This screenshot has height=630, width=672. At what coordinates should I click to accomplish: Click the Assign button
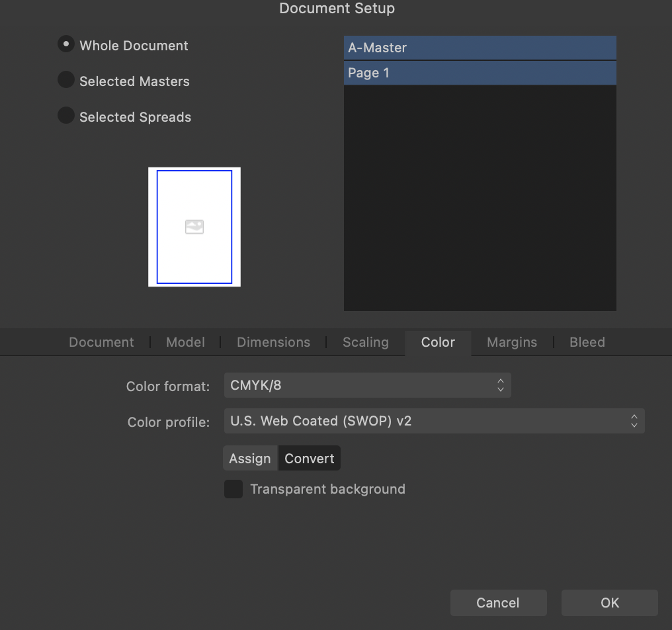(250, 458)
